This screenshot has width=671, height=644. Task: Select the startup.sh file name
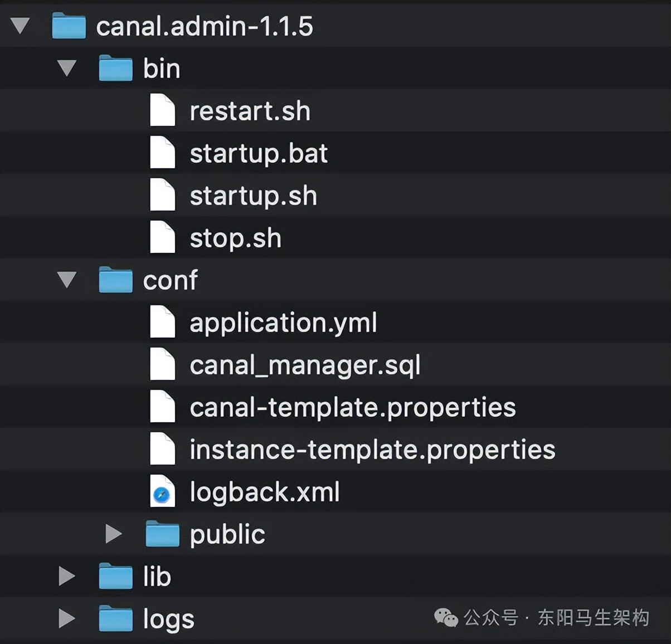pos(253,196)
